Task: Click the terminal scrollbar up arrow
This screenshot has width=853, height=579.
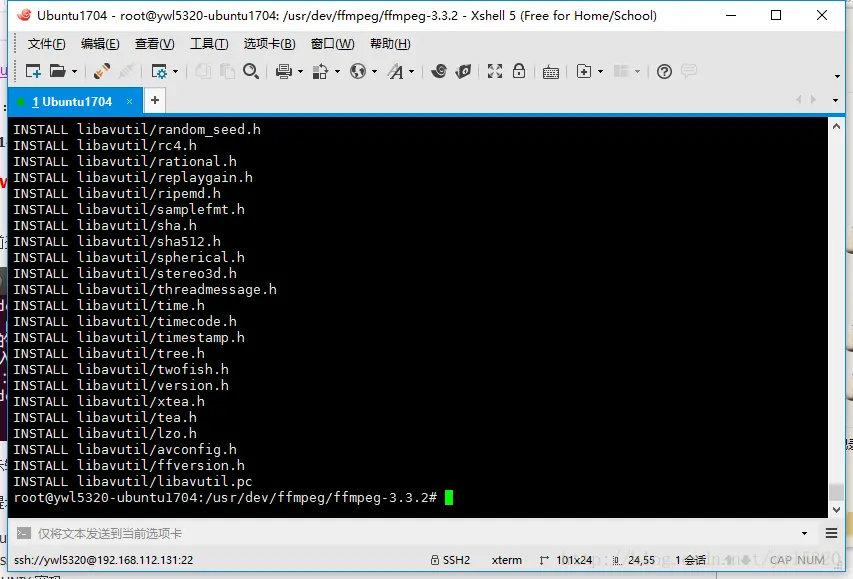Action: (836, 126)
